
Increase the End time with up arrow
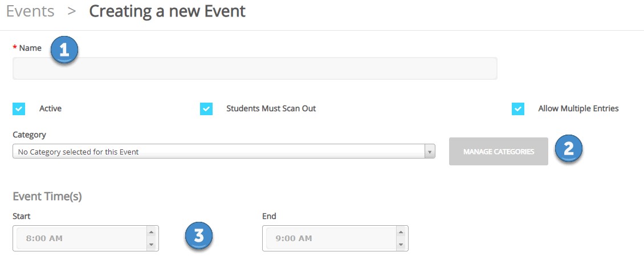(x=401, y=232)
